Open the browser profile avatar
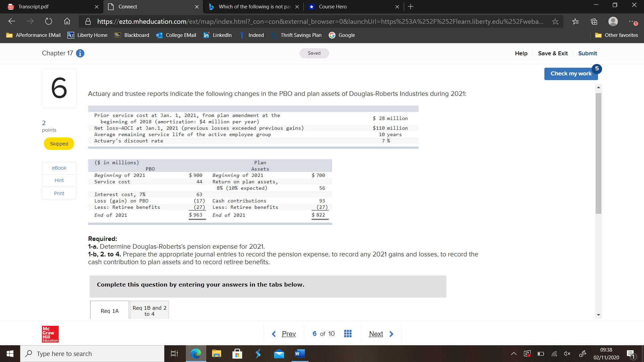This screenshot has height=362, width=644. [613, 21]
